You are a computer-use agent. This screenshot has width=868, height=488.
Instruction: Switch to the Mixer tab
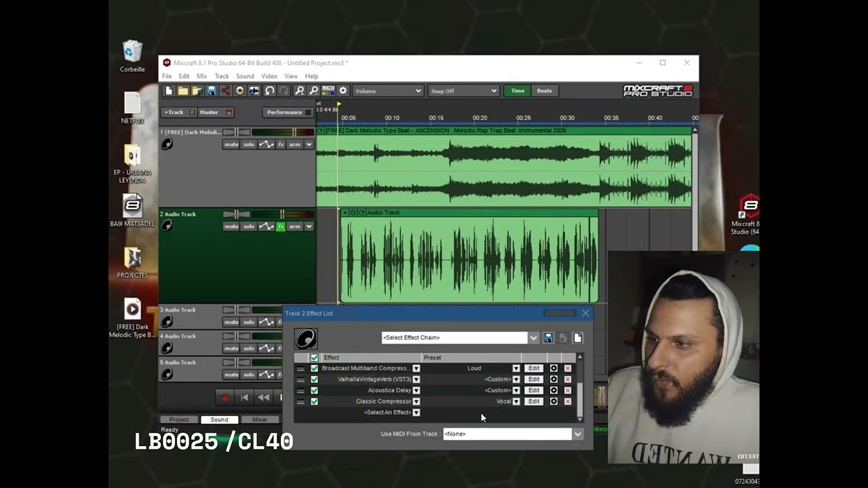[x=260, y=420]
